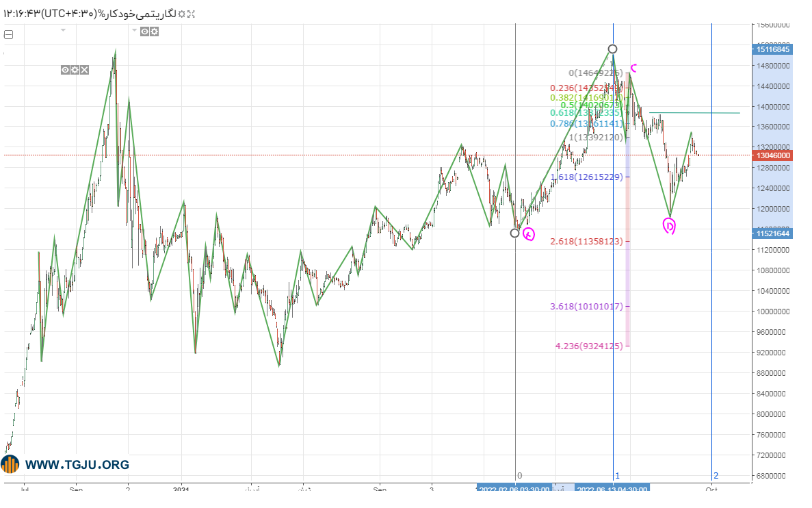Click the 11521644 price label

tap(772, 233)
